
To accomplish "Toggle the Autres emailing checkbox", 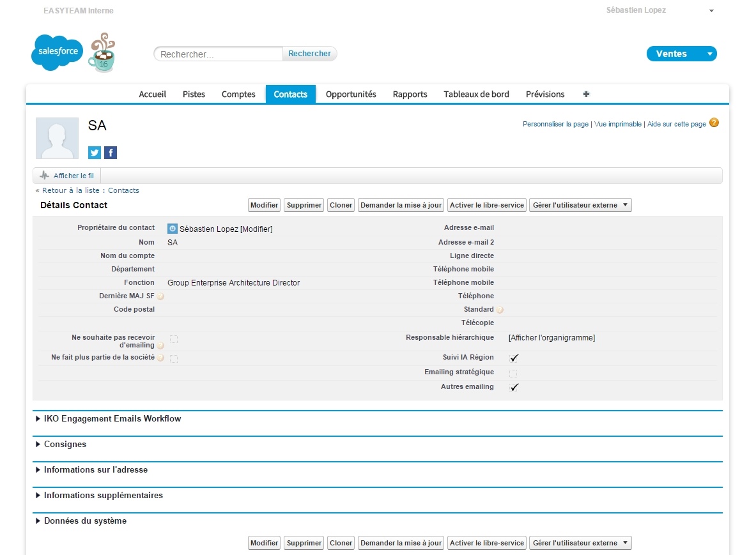I will click(514, 387).
